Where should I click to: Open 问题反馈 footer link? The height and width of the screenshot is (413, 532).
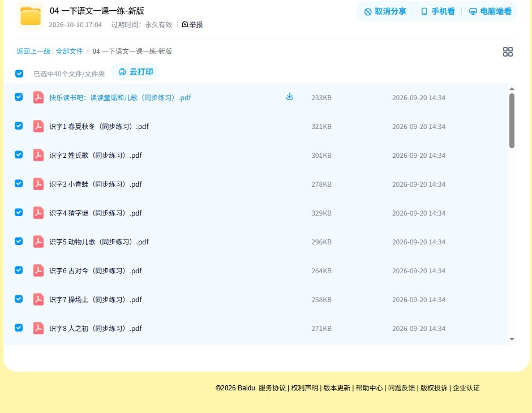(402, 388)
